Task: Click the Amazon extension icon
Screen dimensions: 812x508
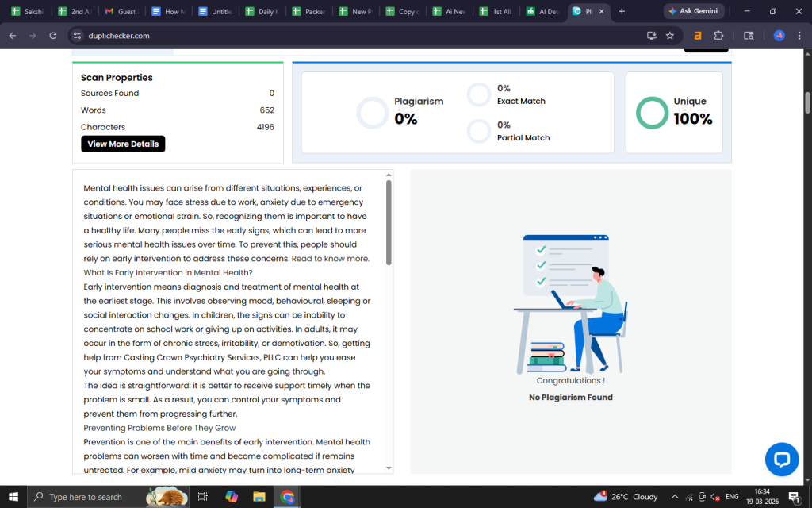Action: 698,36
